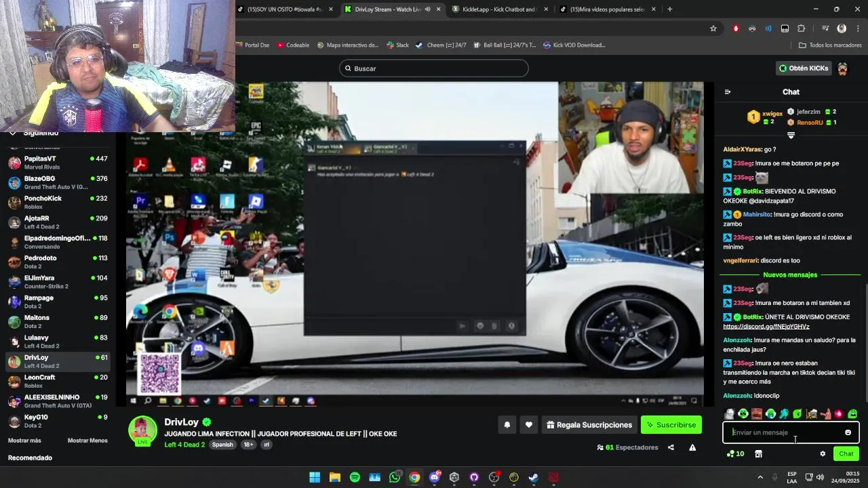
Task: Open Discord from the taskbar
Action: 434,477
